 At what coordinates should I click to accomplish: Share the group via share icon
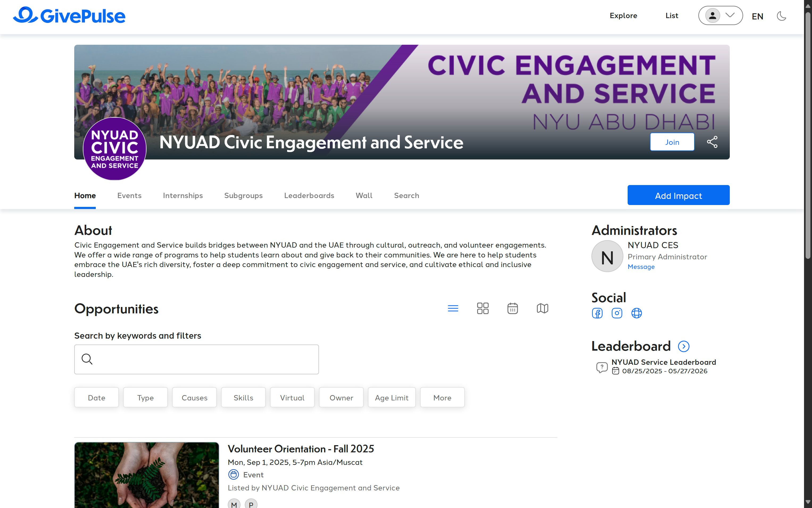tap(712, 142)
